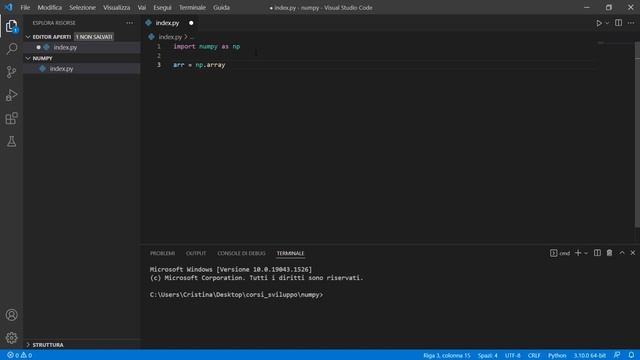The height and width of the screenshot is (360, 640).
Task: Click the 1 NON SALVATI badge
Action: [x=94, y=37]
